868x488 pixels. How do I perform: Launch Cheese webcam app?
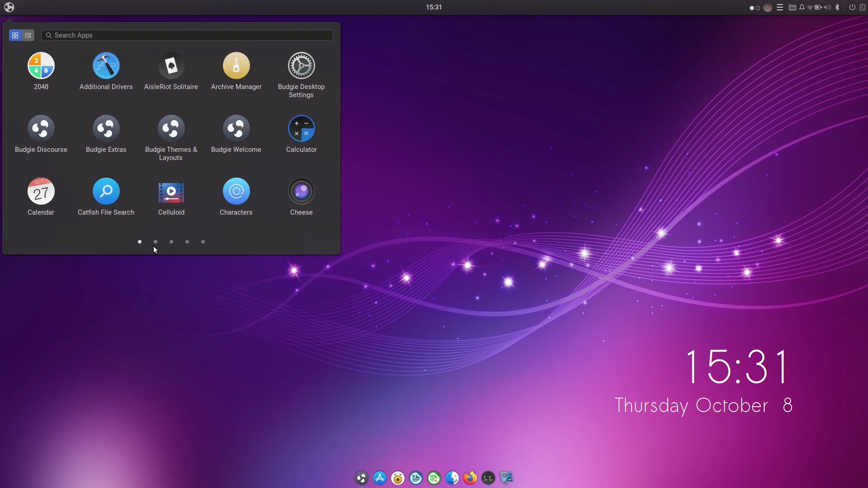point(301,197)
